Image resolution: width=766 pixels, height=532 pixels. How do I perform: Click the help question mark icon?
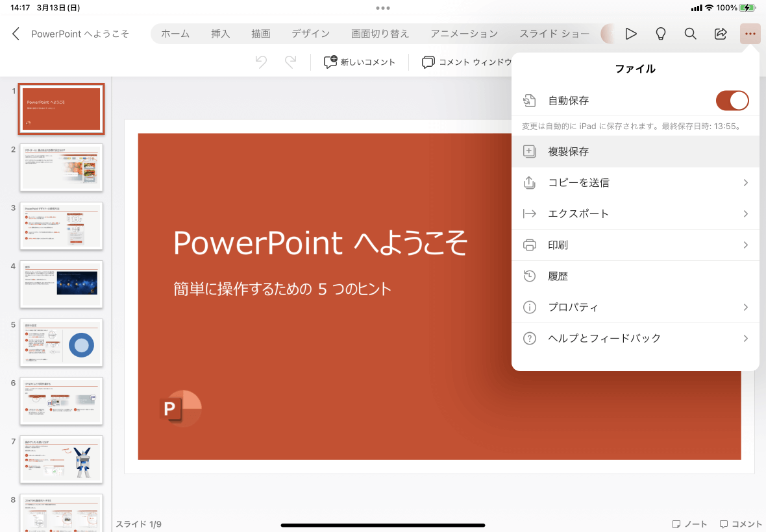[x=530, y=338]
